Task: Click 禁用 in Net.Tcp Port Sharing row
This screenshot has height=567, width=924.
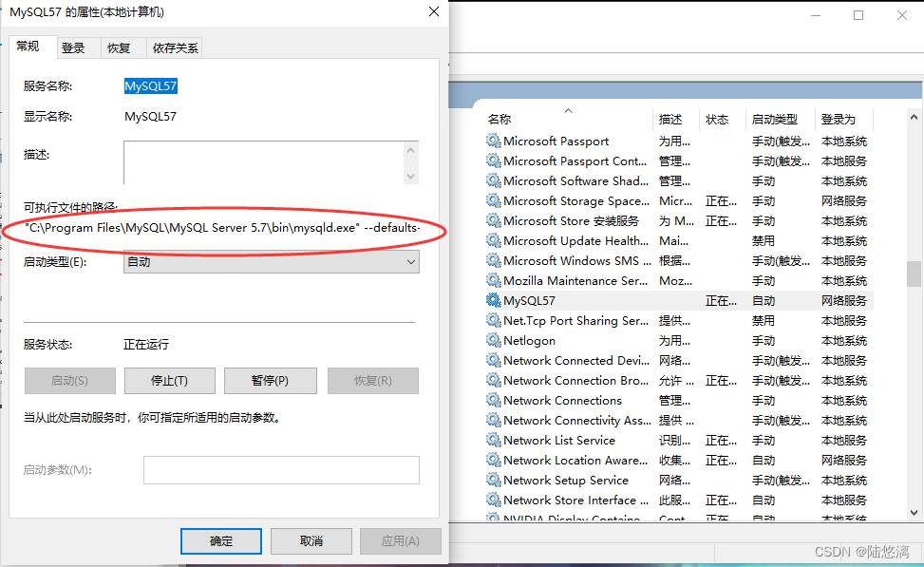Action: point(764,321)
